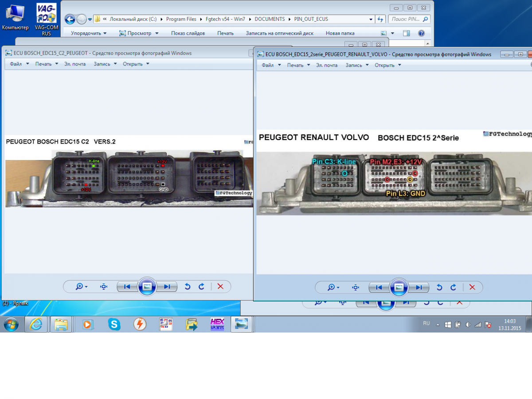This screenshot has height=399, width=532.
Task: Click Показ слайдов in Explorer toolbar
Action: [x=188, y=33]
